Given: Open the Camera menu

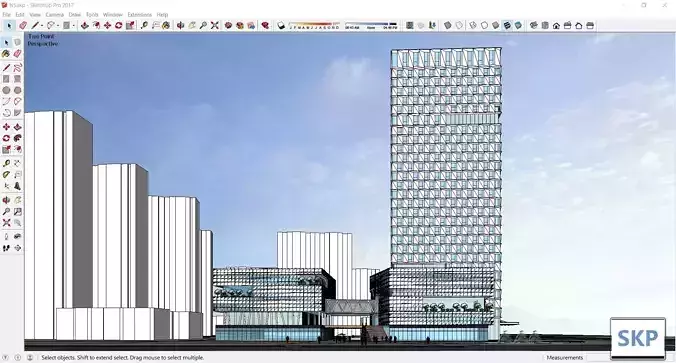Looking at the screenshot, I should click(x=54, y=15).
